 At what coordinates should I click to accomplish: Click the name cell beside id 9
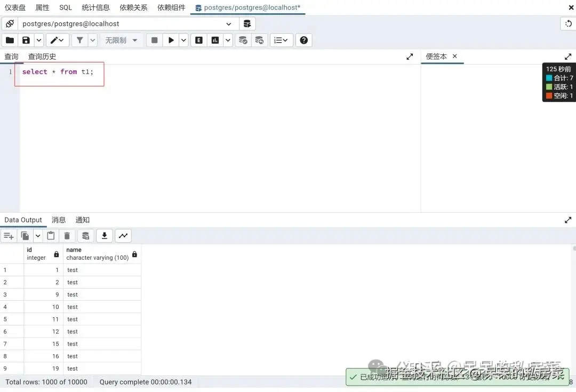click(102, 294)
